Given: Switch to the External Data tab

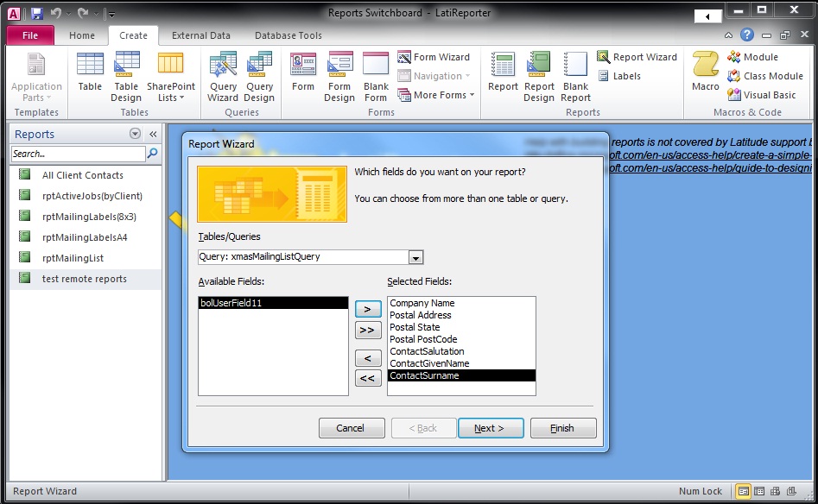Looking at the screenshot, I should click(200, 35).
